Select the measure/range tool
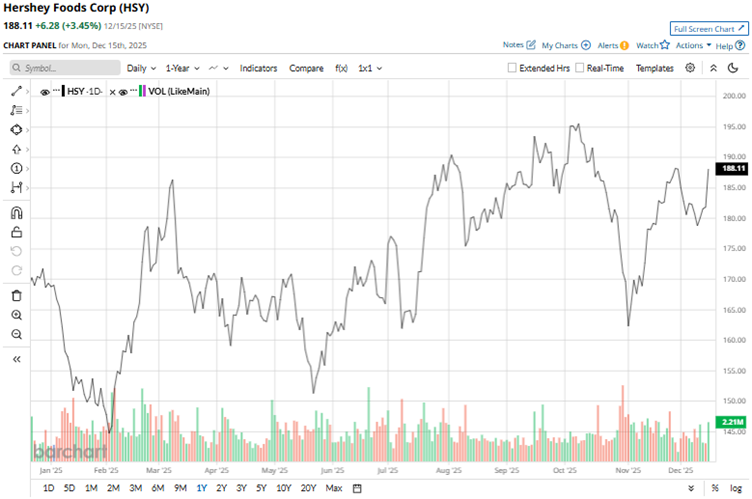Screen dimensions: 752x499 (16, 188)
